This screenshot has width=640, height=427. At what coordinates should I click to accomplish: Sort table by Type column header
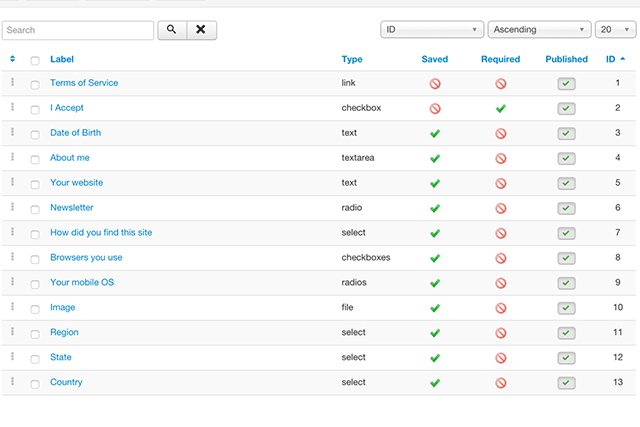pos(352,59)
